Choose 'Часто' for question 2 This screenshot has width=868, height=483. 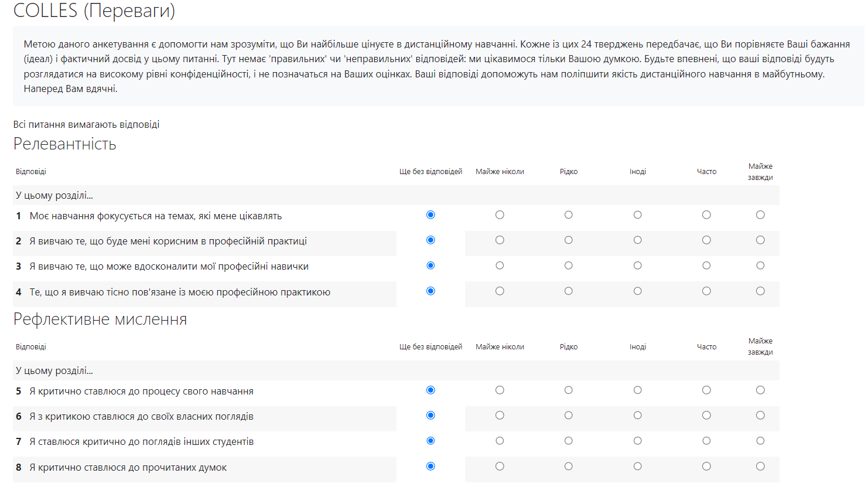707,240
